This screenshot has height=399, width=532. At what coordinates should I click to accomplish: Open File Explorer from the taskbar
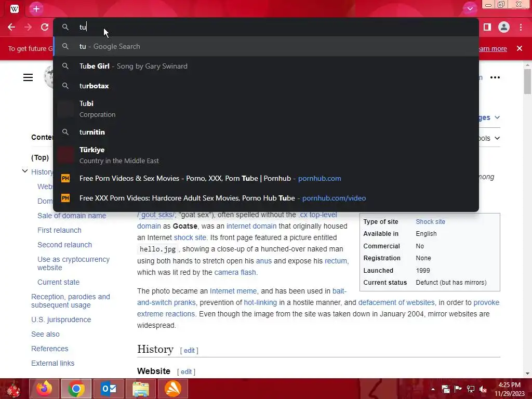pos(141,389)
